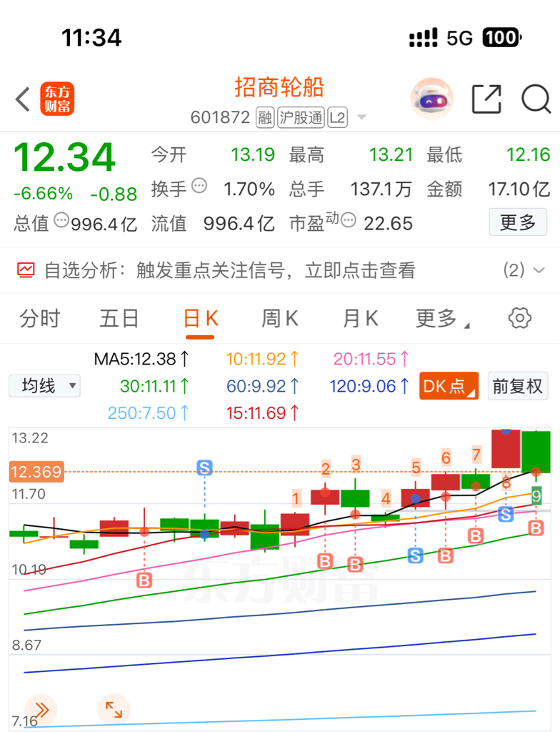Tap the L2 level badge
This screenshot has height=732, width=560.
[x=337, y=118]
